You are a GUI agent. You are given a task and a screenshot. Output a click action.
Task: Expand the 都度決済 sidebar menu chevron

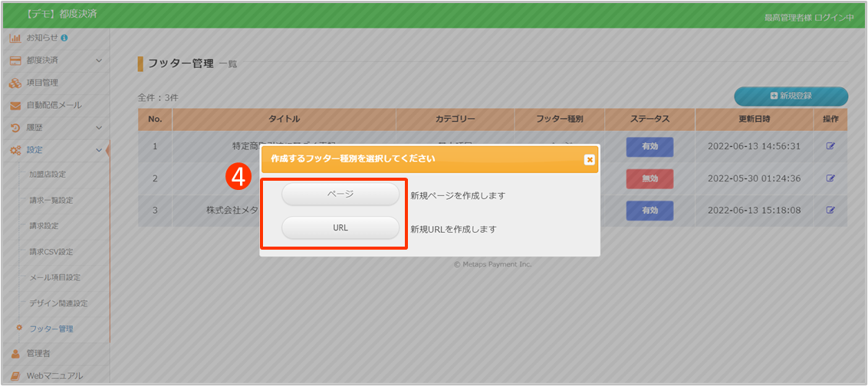pos(99,61)
